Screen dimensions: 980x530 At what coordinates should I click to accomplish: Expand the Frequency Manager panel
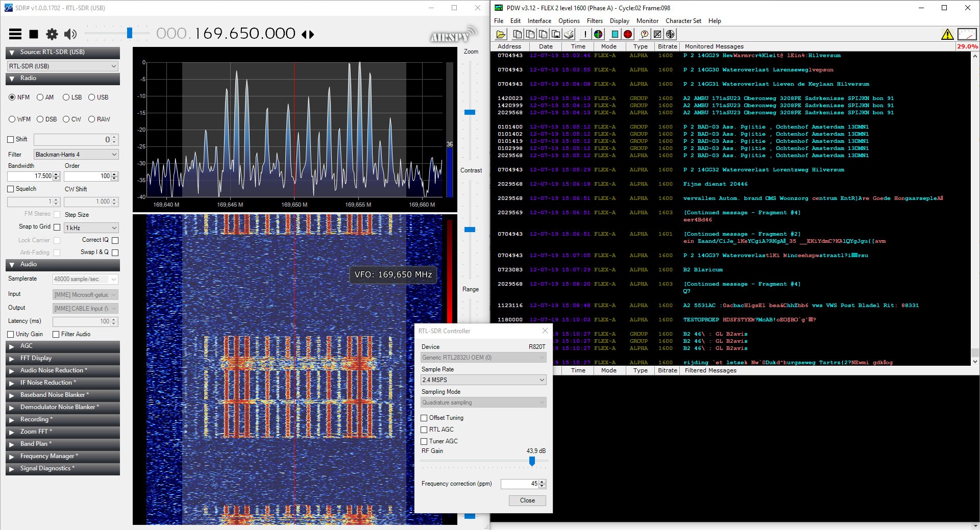point(63,457)
